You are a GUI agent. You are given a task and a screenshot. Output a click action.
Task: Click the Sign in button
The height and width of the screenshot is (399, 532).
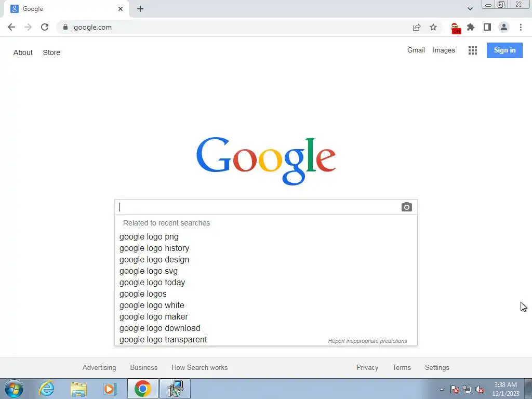[x=504, y=50]
